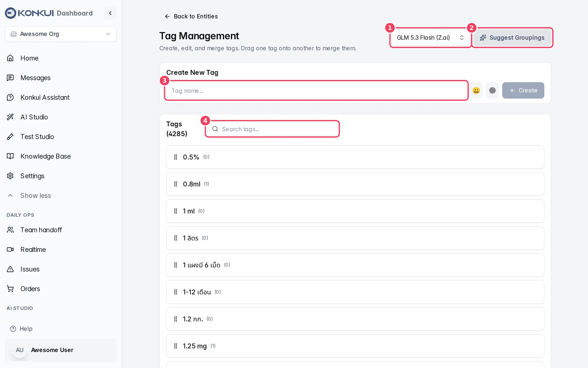
Task: Click the drag handle of the 0.8ml tag
Action: [175, 184]
